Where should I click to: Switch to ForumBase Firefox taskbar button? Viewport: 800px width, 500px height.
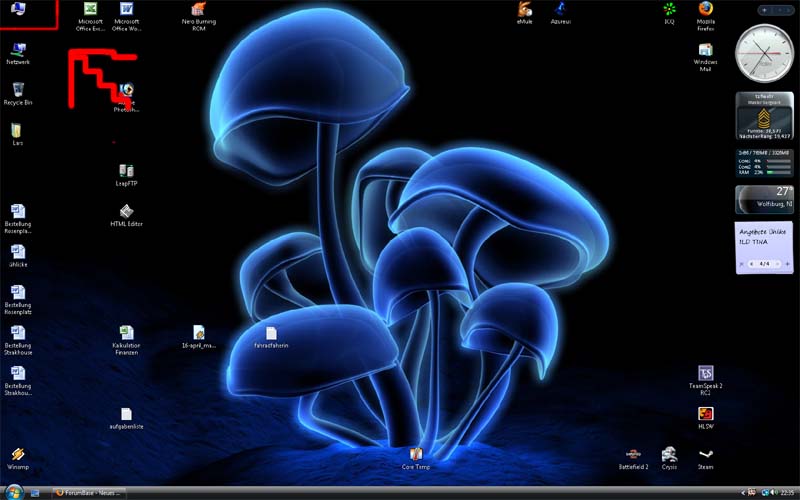coord(89,493)
